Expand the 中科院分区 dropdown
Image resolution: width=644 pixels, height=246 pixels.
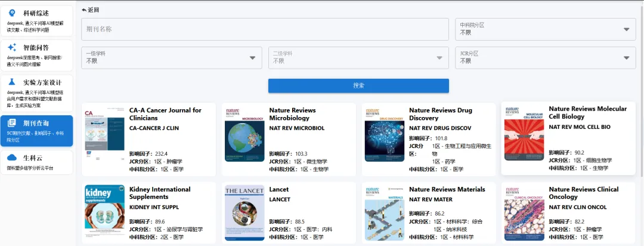[546, 29]
